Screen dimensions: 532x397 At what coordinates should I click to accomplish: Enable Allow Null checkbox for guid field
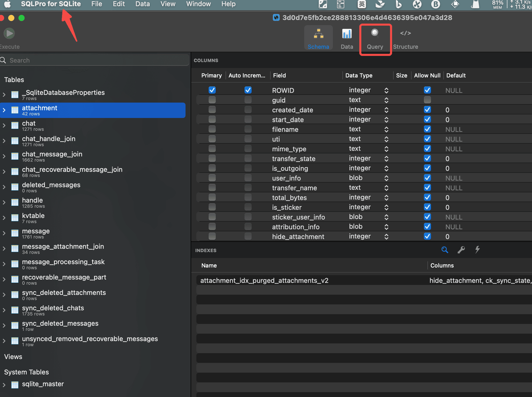click(x=427, y=100)
